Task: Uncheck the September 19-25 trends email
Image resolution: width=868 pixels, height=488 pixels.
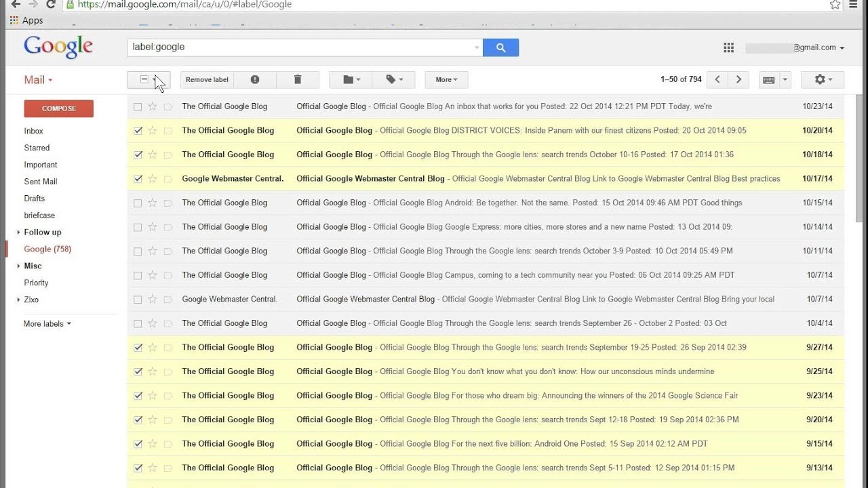Action: pos(138,347)
